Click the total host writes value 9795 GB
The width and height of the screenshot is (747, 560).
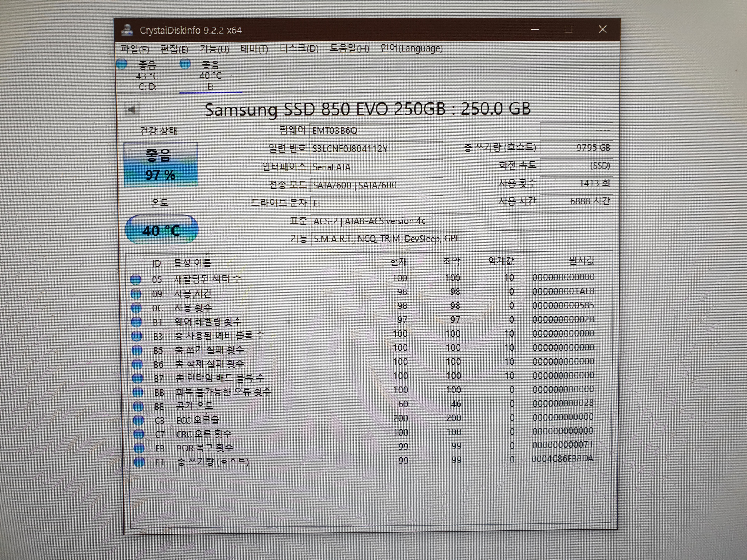pos(576,148)
